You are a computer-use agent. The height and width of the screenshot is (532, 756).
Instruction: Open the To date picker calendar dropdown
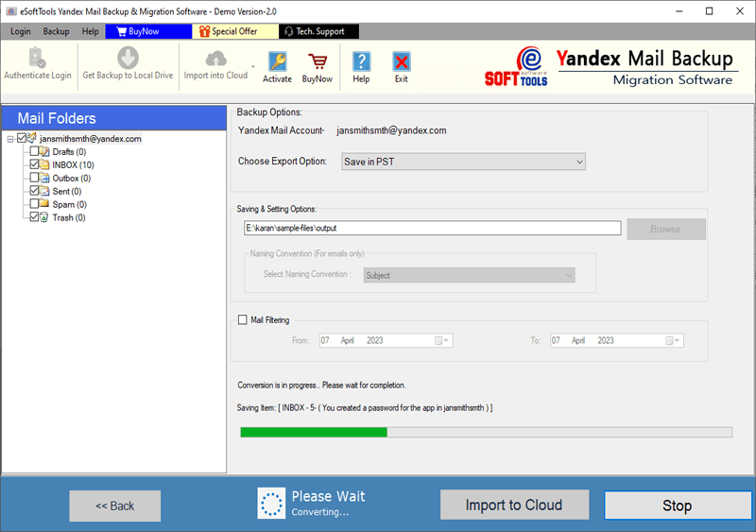[673, 341]
